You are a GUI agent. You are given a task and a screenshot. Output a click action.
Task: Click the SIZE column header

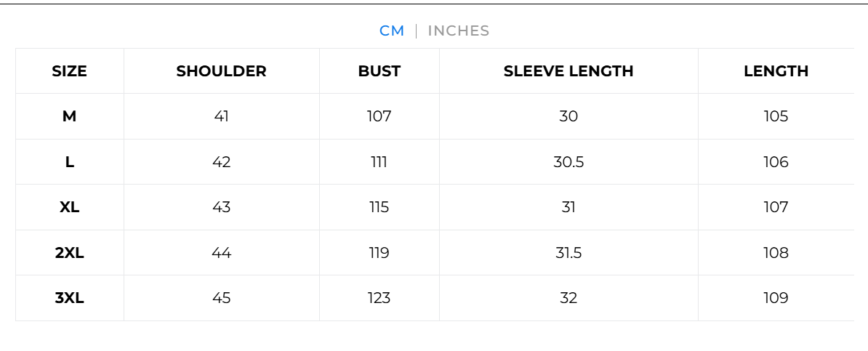pyautogui.click(x=69, y=71)
